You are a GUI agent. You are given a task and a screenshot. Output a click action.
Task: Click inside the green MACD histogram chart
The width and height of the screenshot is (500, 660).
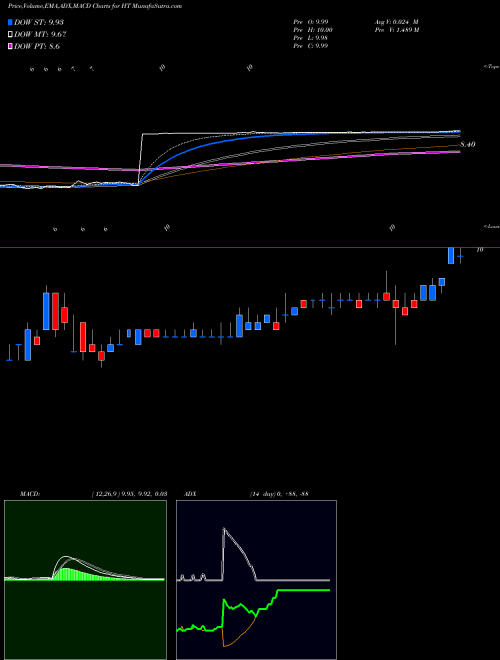[85, 580]
